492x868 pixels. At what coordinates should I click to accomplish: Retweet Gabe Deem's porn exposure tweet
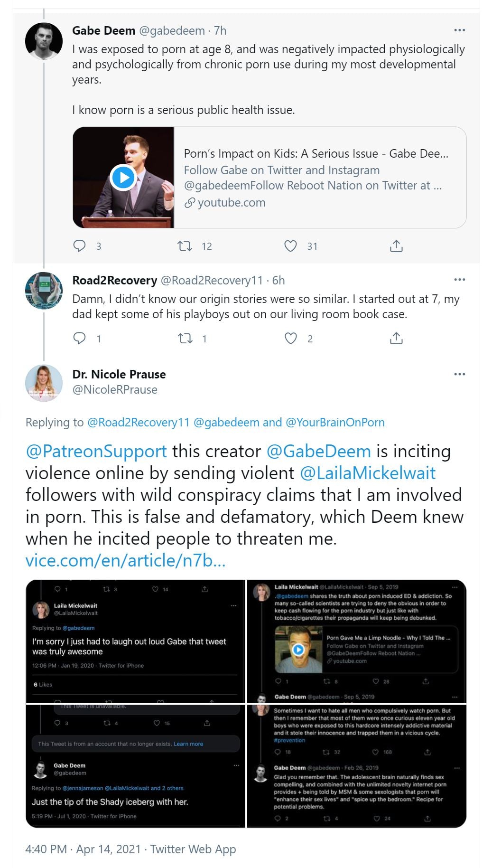tap(185, 246)
